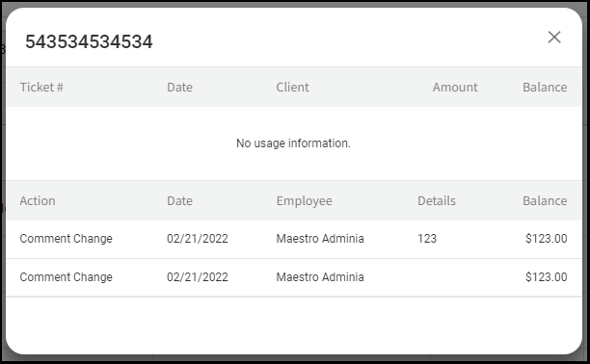Click the Balance header in history table
Image resolution: width=590 pixels, height=364 pixels.
tap(545, 201)
